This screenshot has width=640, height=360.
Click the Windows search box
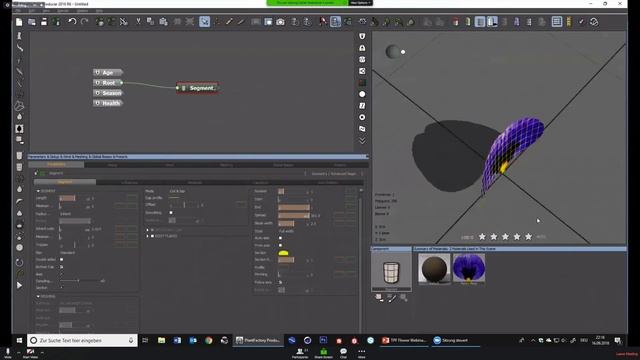click(x=82, y=340)
